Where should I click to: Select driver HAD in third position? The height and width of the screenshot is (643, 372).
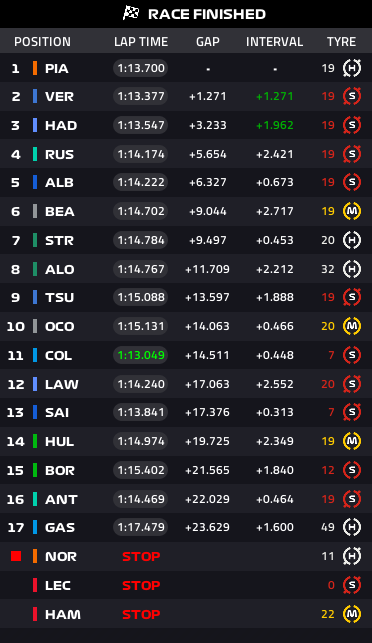coord(61,125)
